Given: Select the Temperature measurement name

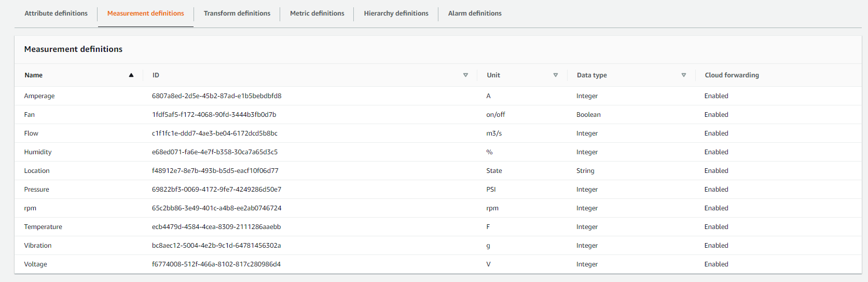Looking at the screenshot, I should coord(43,227).
